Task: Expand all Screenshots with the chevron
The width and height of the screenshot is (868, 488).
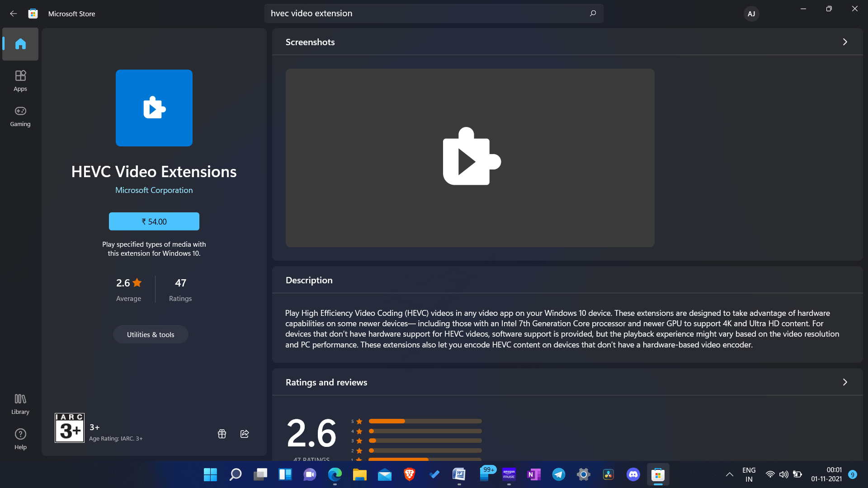Action: coord(844,42)
